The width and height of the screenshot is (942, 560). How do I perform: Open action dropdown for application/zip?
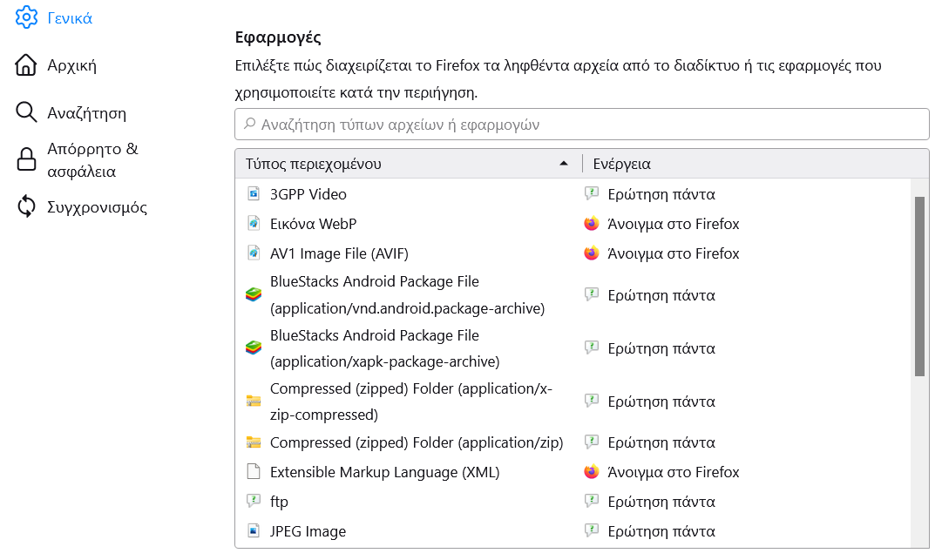[745, 442]
